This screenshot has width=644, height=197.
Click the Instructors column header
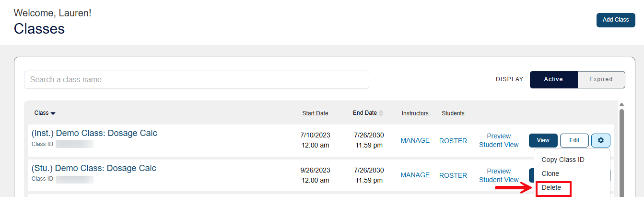[x=415, y=113]
